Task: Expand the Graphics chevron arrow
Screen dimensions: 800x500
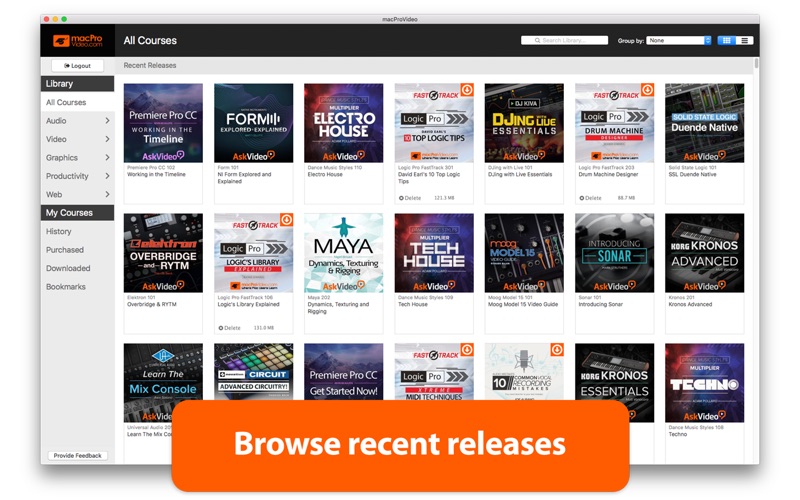Action: coord(107,157)
